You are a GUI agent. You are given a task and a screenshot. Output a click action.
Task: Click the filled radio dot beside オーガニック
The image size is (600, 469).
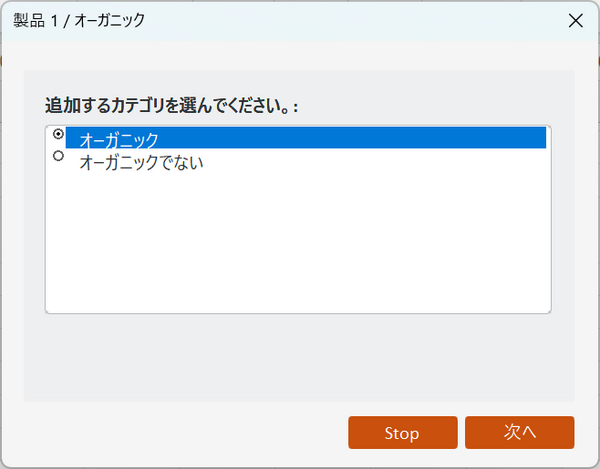(58, 134)
